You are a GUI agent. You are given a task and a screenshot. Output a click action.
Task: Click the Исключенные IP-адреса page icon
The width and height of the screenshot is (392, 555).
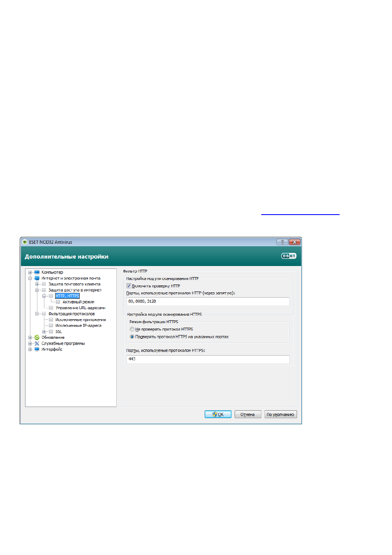pyautogui.click(x=51, y=326)
